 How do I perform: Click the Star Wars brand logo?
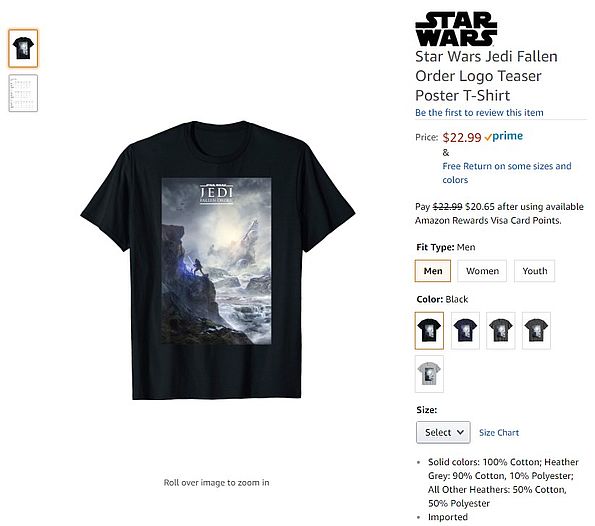coord(456,29)
